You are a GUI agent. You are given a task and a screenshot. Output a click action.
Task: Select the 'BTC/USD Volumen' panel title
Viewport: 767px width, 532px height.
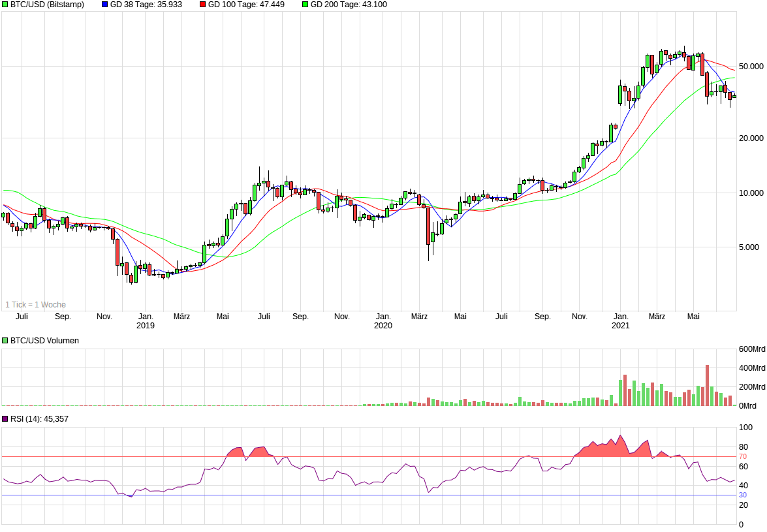coord(44,340)
